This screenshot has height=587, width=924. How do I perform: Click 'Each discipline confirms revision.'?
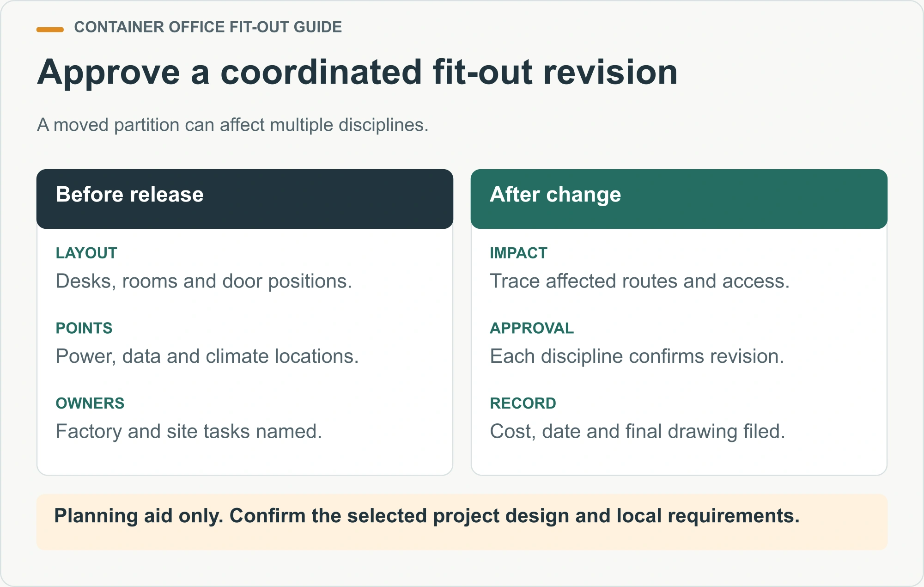click(637, 356)
